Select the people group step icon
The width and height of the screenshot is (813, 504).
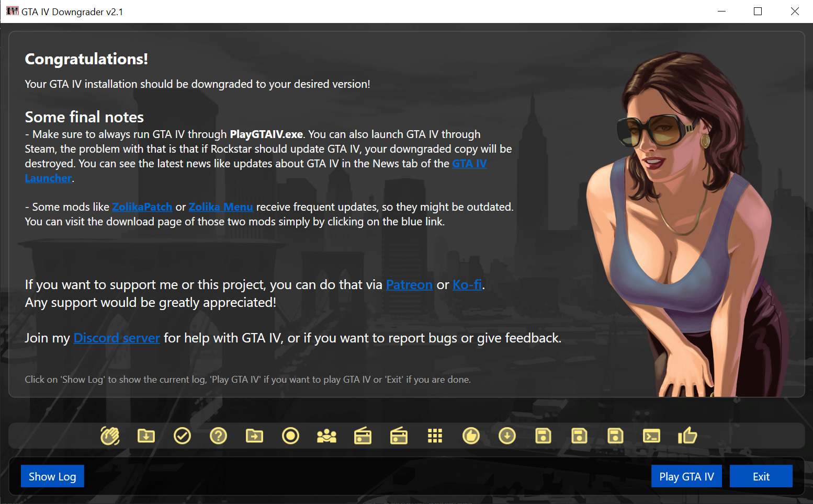pyautogui.click(x=326, y=436)
